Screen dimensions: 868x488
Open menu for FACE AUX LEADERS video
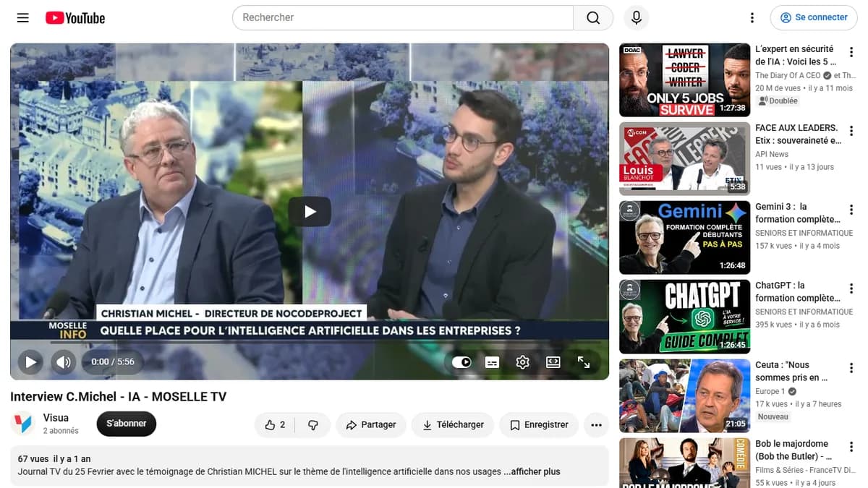(x=851, y=131)
